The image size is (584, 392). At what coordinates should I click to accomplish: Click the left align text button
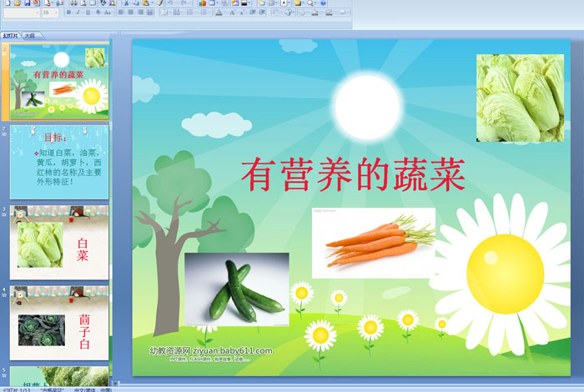click(x=121, y=13)
